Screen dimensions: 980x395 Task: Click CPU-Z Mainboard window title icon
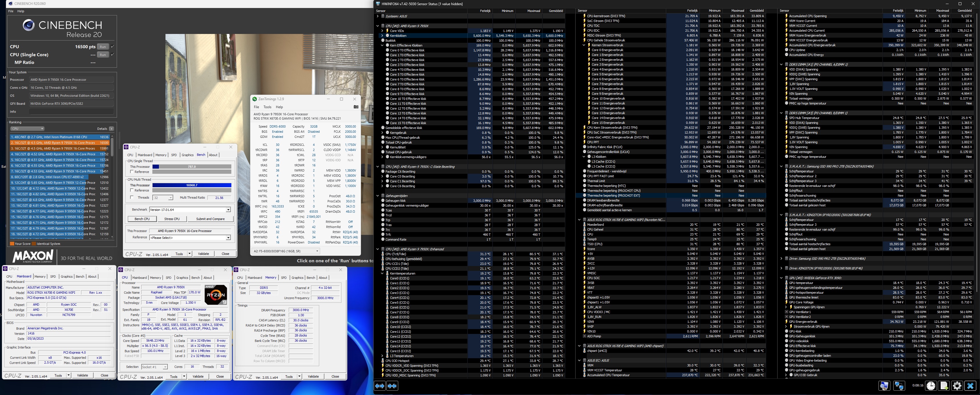tap(5, 269)
